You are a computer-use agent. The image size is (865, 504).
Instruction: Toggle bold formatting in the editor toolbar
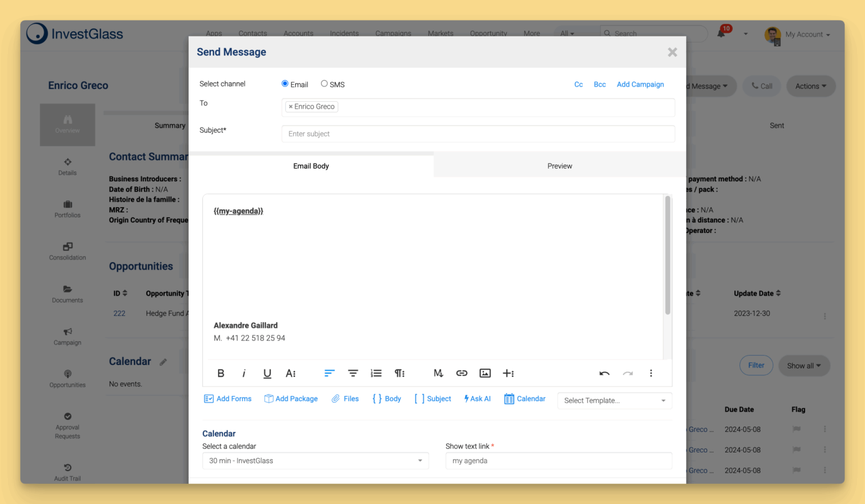coord(221,374)
